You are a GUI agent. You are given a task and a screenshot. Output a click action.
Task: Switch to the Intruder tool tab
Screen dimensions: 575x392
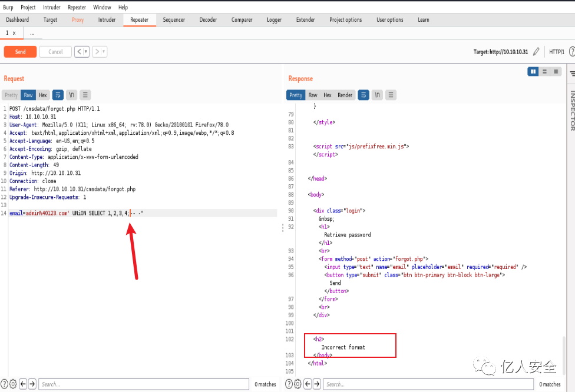pos(107,20)
